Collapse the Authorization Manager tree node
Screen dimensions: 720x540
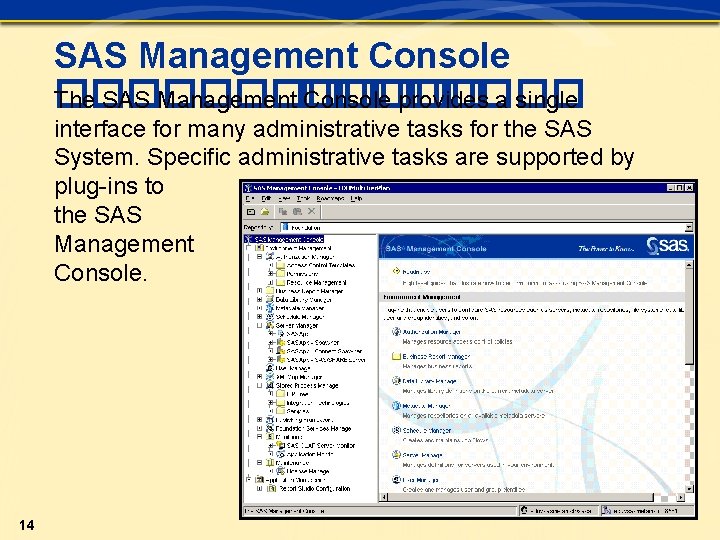[x=259, y=257]
